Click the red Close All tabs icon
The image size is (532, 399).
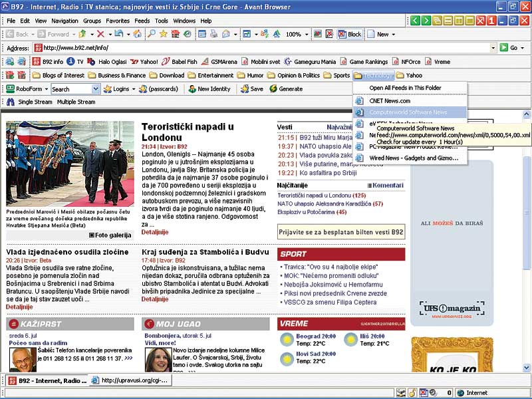coord(480,21)
